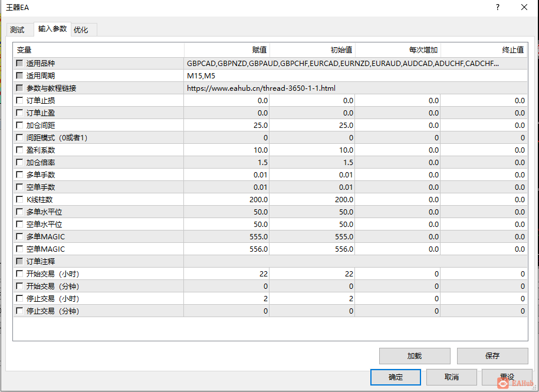
Task: Click the 空单水平位 row label
Action: pyautogui.click(x=44, y=224)
